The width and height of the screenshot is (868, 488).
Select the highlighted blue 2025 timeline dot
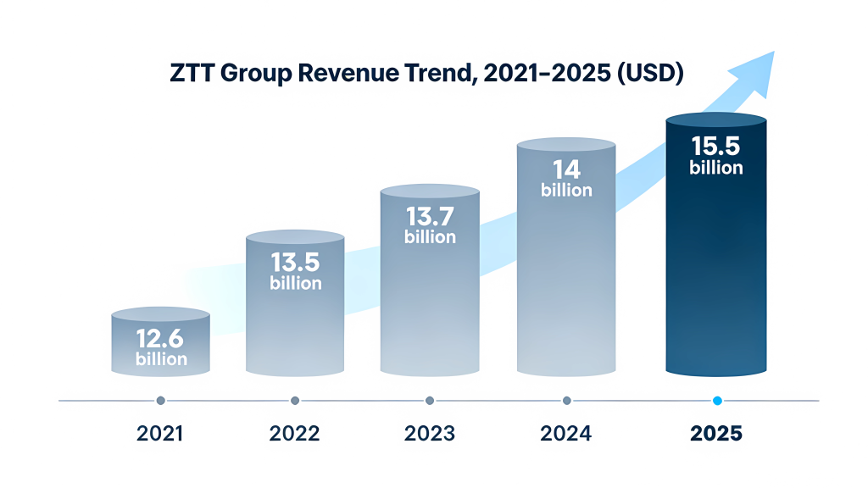[717, 401]
